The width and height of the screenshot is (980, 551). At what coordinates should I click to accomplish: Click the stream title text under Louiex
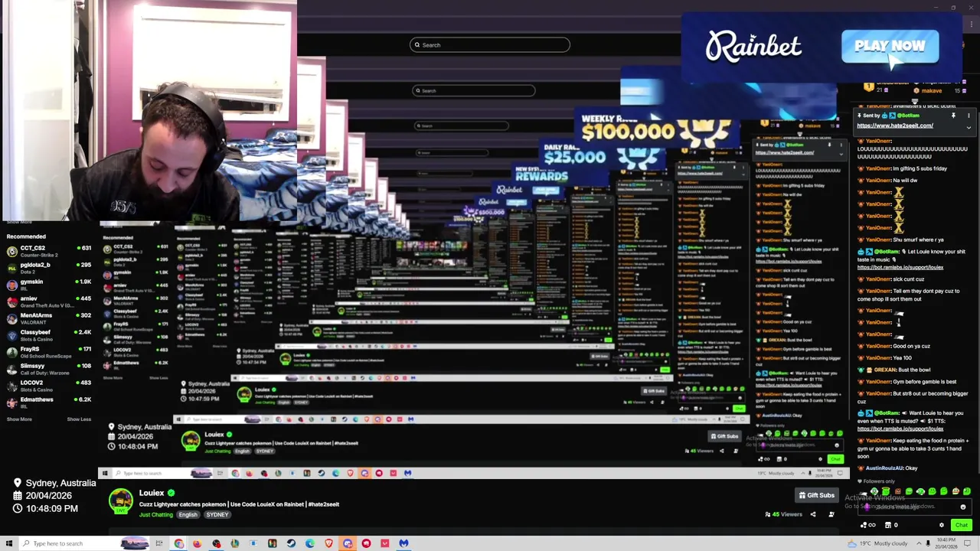[x=239, y=504]
